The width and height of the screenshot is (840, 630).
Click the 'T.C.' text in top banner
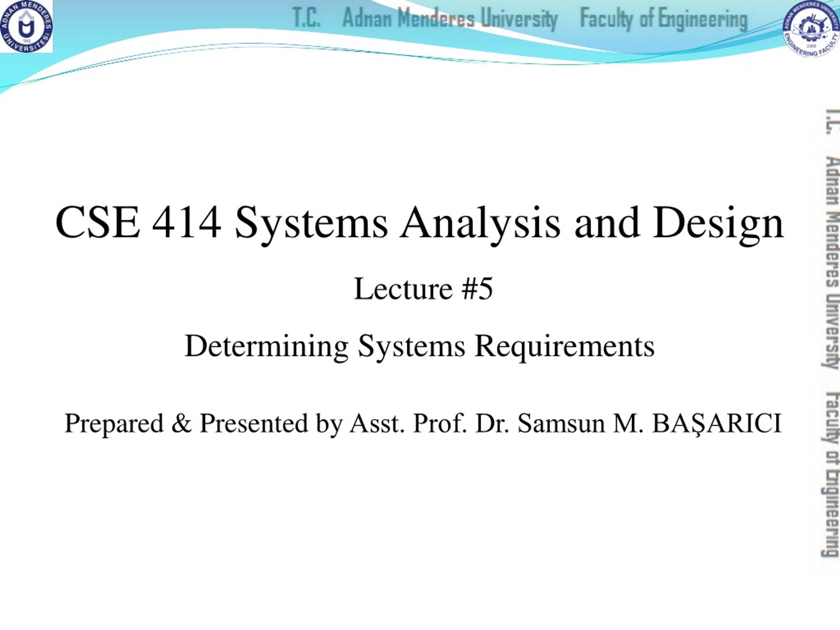coord(306,18)
